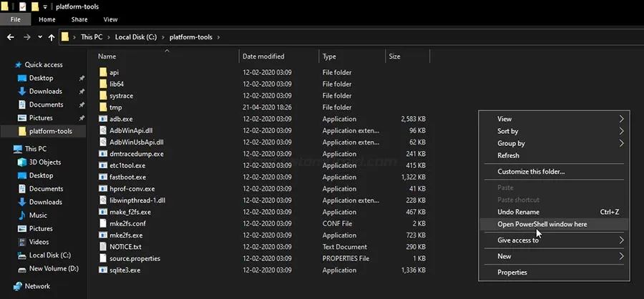Click the adb.exe file icon

pyautogui.click(x=102, y=119)
